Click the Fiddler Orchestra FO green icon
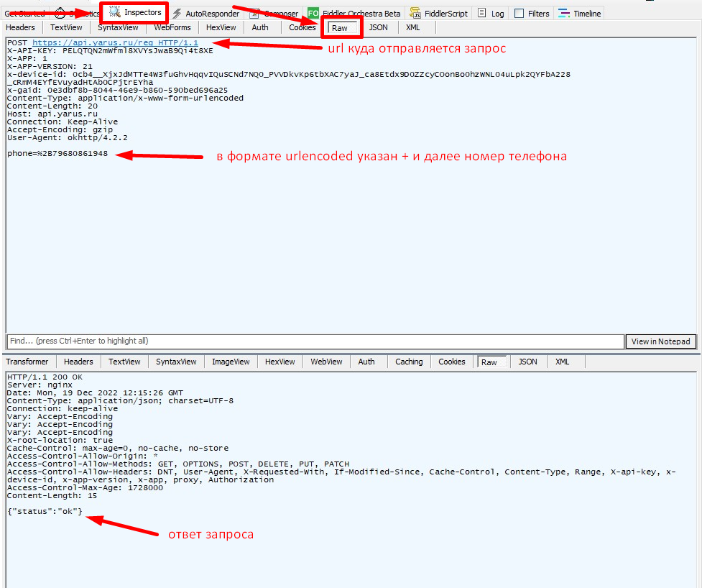This screenshot has height=588, width=702. (313, 14)
